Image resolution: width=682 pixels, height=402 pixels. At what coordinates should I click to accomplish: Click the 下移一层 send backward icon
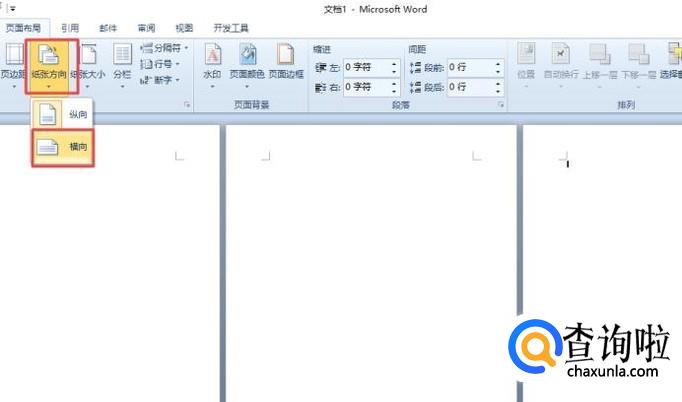[x=639, y=54]
